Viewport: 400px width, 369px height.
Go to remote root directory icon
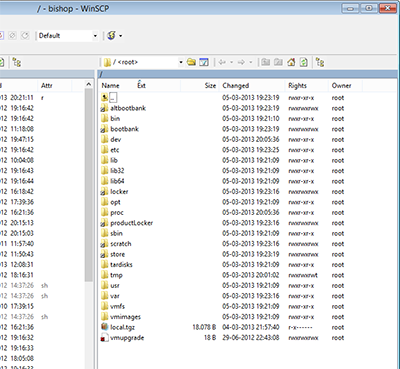coord(278,62)
